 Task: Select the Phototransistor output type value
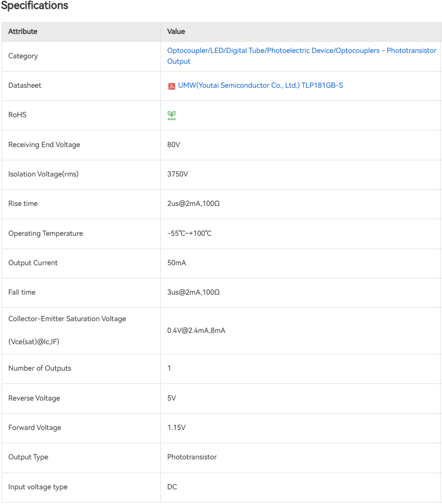point(192,457)
